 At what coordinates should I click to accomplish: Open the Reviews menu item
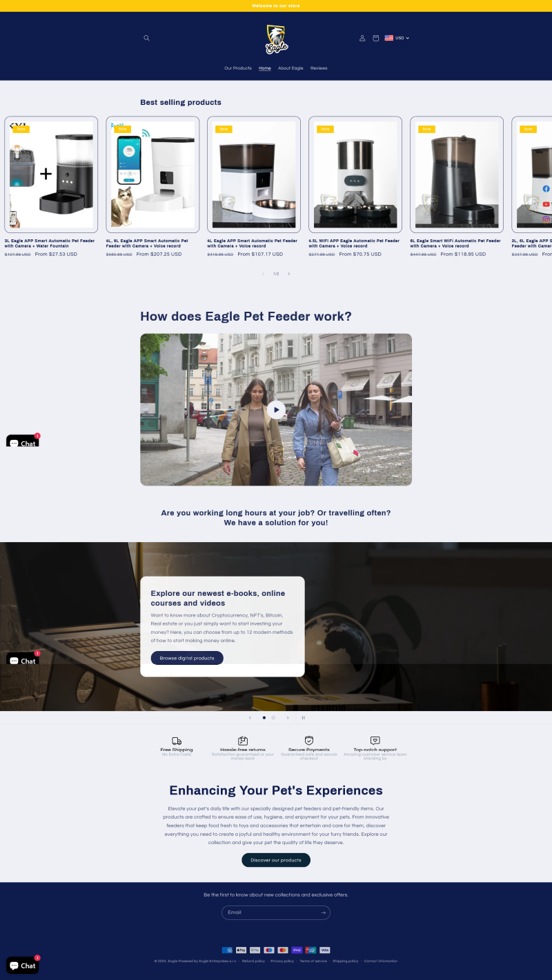(319, 68)
